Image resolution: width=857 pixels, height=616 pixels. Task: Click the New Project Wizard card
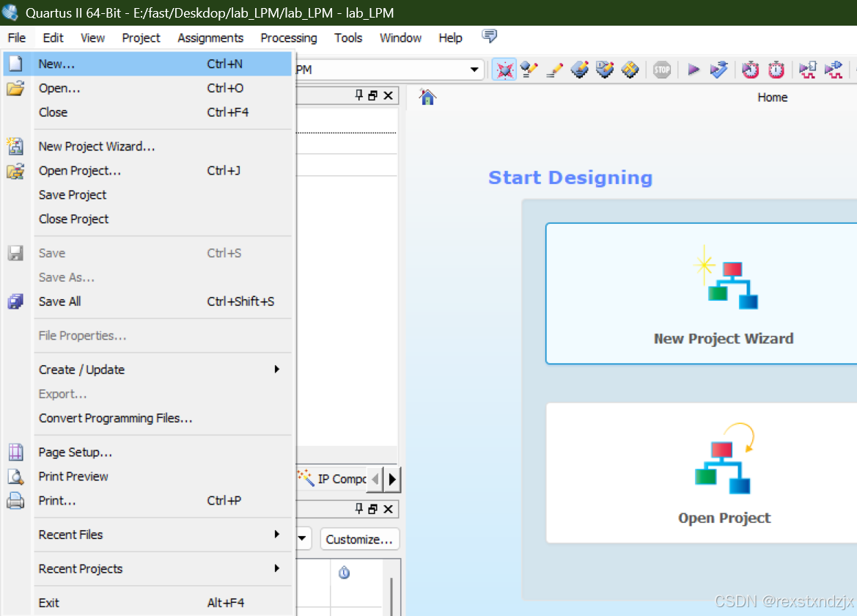[x=702, y=293]
